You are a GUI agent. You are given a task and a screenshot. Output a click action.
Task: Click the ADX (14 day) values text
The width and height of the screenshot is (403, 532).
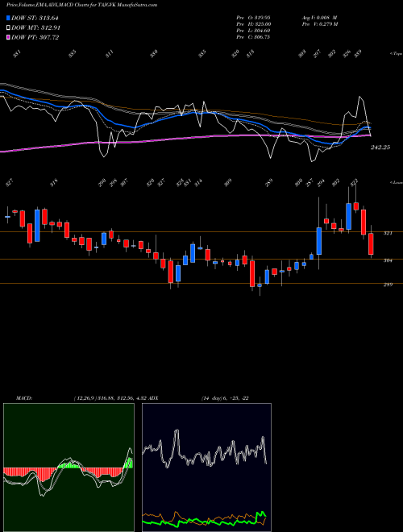(225, 398)
